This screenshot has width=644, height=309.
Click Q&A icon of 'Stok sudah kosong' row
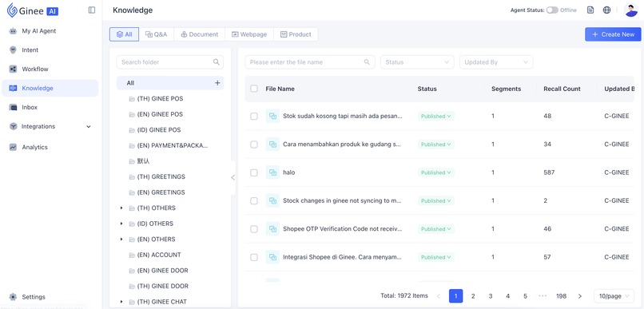(272, 116)
